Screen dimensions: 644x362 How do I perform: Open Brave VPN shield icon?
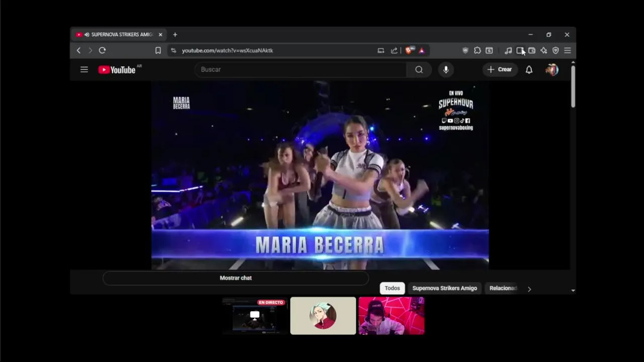pyautogui.click(x=555, y=50)
